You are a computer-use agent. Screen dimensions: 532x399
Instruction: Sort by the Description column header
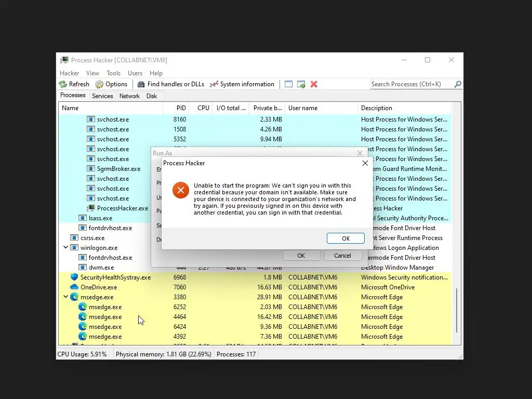404,108
